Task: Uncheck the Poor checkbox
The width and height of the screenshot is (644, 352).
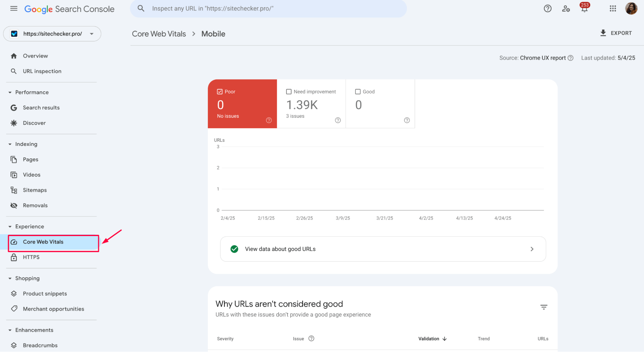Action: coord(220,92)
